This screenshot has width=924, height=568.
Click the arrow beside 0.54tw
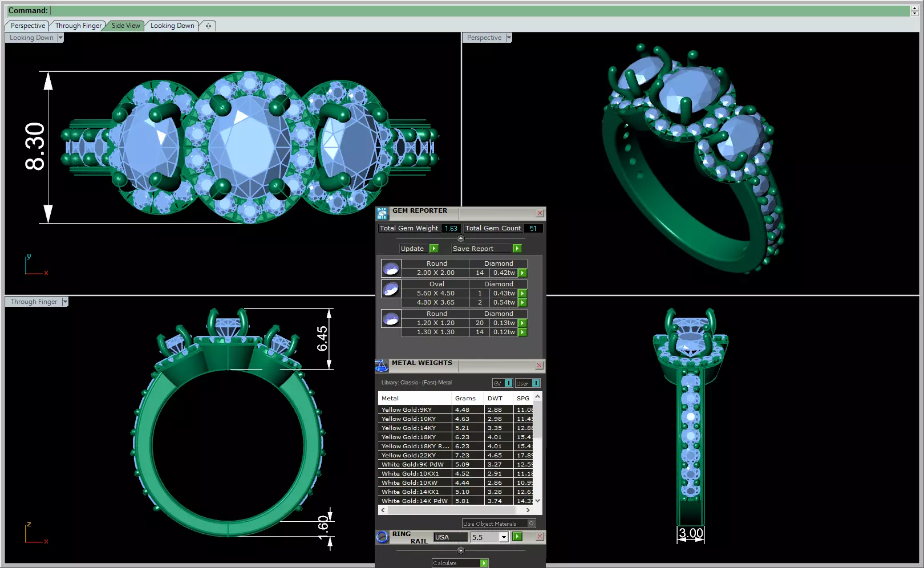522,303
